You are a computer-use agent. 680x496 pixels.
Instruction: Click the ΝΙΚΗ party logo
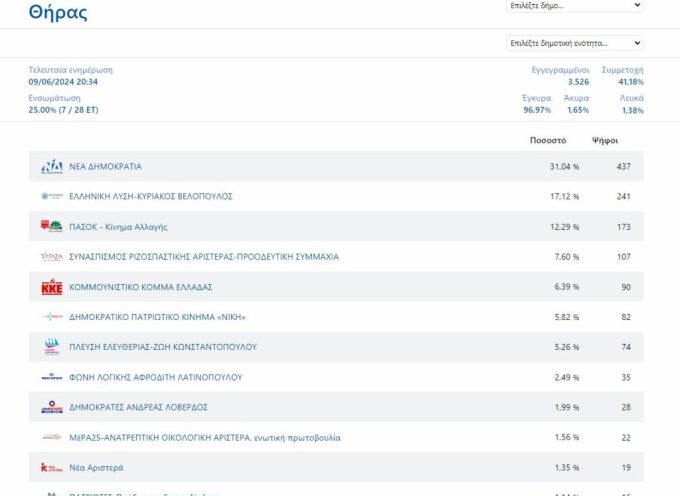(x=52, y=317)
